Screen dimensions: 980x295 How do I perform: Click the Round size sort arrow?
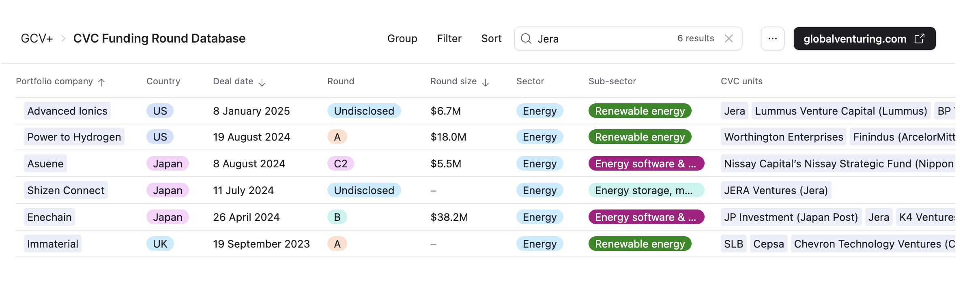[486, 82]
